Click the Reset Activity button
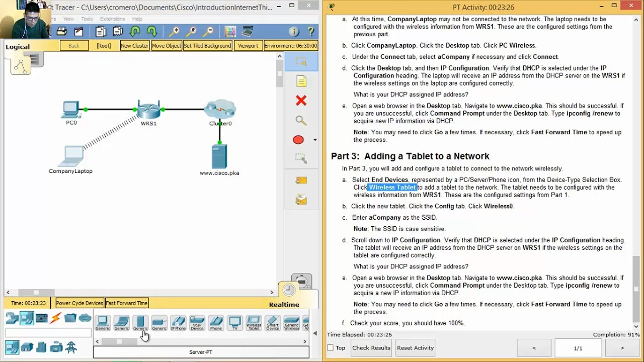644x362 pixels. [415, 348]
